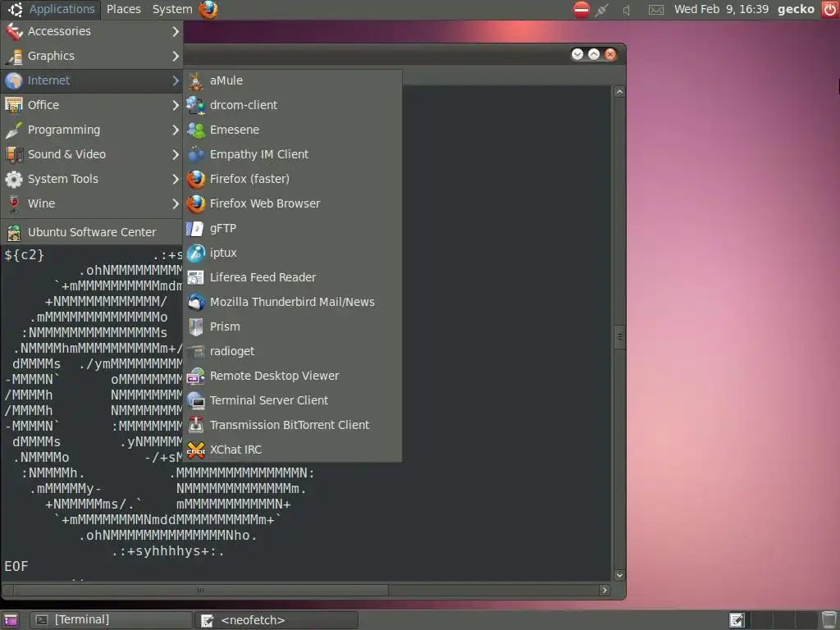
Task: Click the EOF line in the editor
Action: (x=16, y=566)
